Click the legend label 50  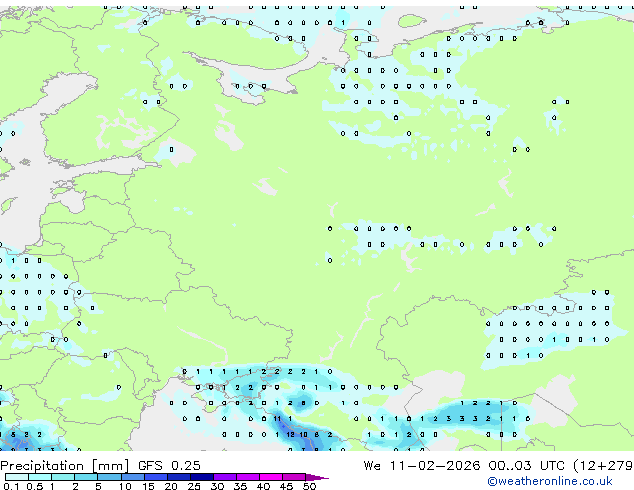point(309,486)
